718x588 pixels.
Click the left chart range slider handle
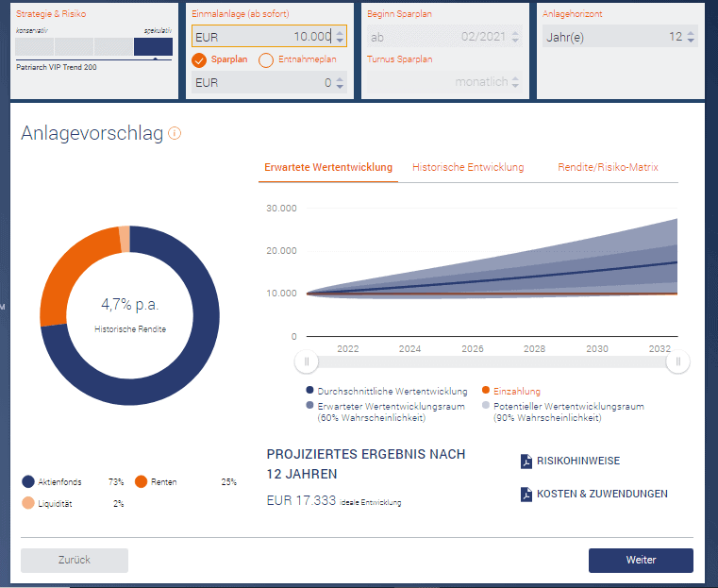coord(307,361)
